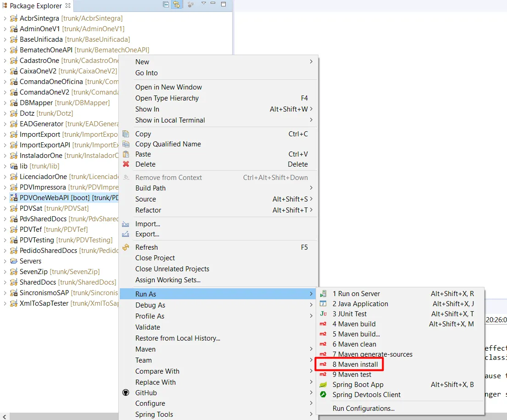Choose Close Project

(x=218, y=258)
